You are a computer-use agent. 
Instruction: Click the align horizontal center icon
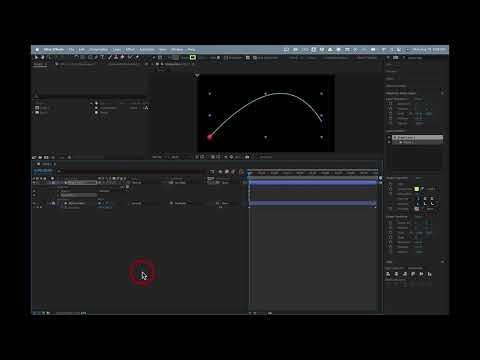click(x=396, y=274)
